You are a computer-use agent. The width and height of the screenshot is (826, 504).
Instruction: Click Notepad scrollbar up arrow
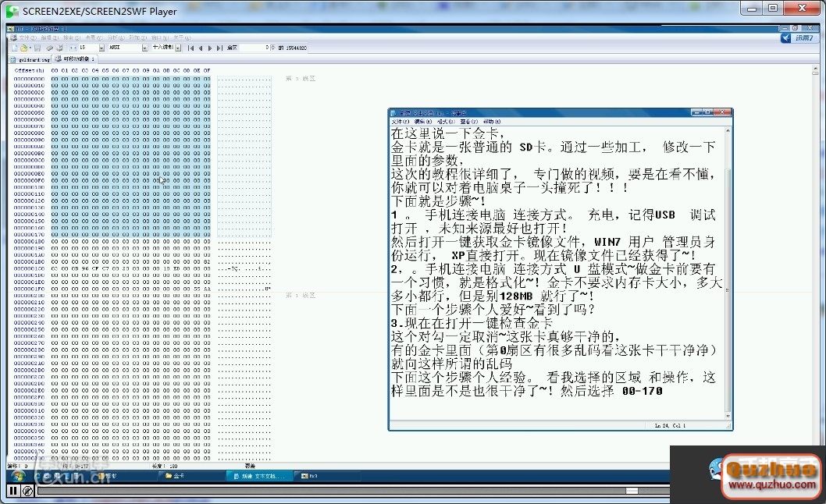click(728, 130)
